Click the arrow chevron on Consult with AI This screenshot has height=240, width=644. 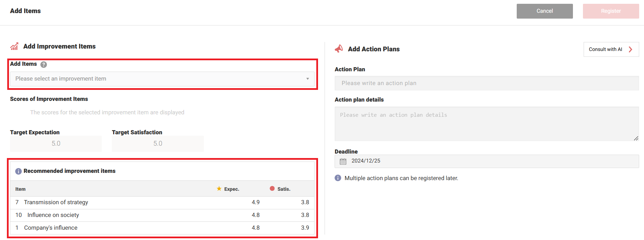click(631, 49)
